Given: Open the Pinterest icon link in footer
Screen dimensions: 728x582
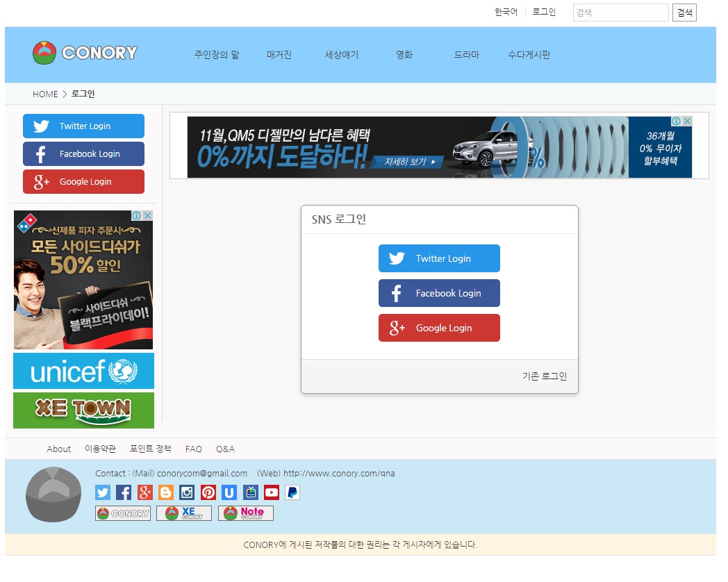Looking at the screenshot, I should pos(208,492).
